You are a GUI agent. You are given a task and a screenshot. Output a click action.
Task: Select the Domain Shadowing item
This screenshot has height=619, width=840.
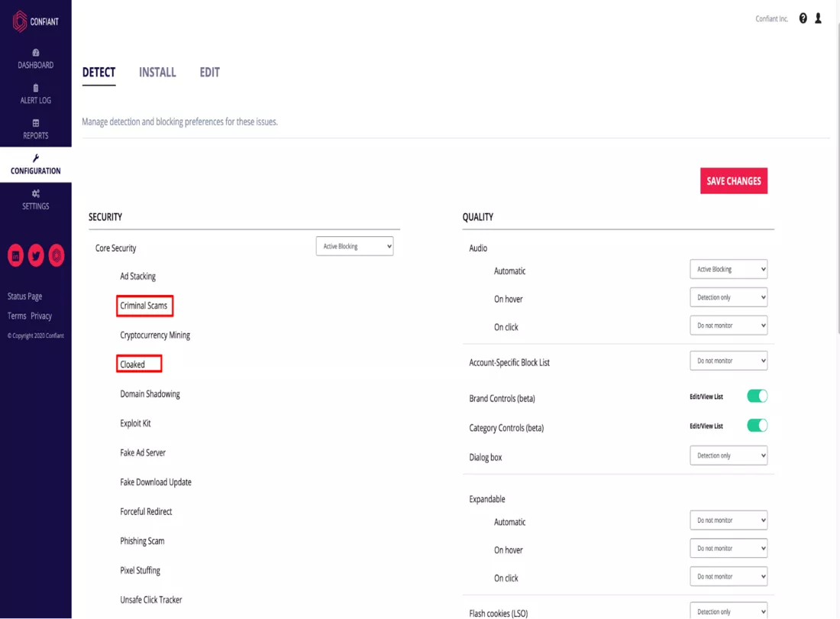pyautogui.click(x=150, y=394)
